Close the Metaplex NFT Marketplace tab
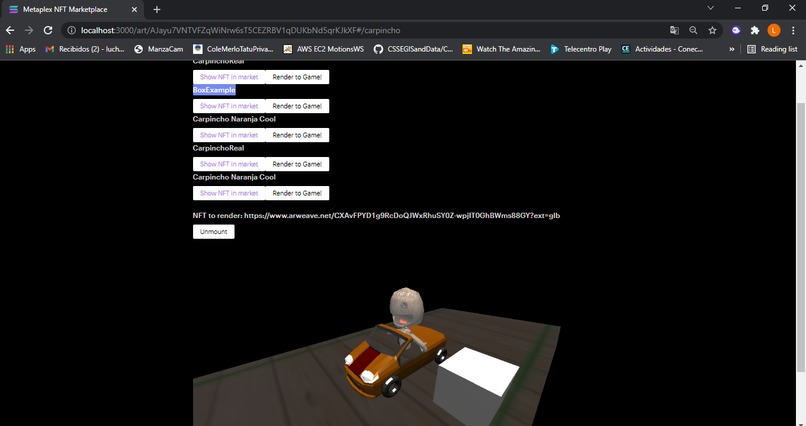This screenshot has width=806, height=426. coord(134,9)
